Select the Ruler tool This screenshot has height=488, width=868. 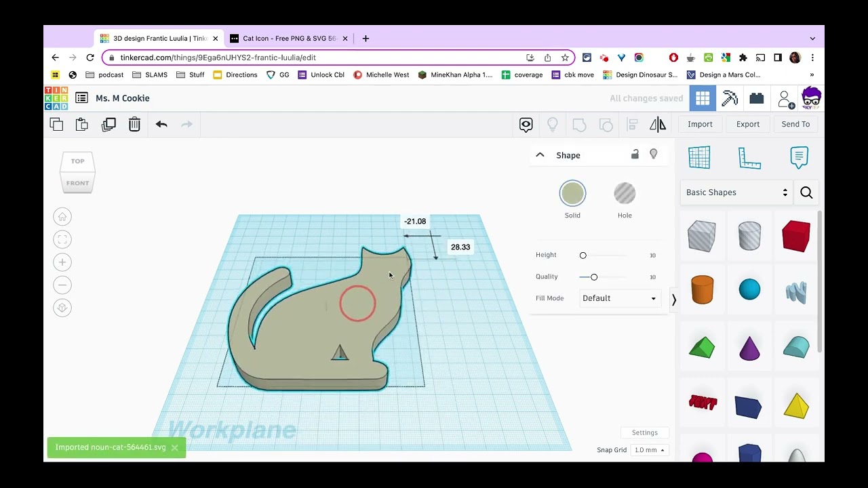click(x=749, y=157)
